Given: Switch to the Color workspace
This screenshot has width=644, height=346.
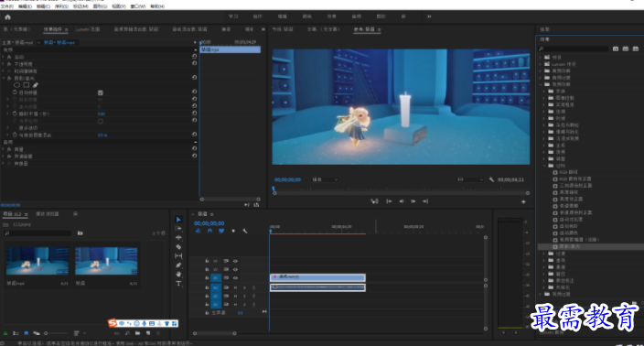Looking at the screenshot, I should [306, 16].
